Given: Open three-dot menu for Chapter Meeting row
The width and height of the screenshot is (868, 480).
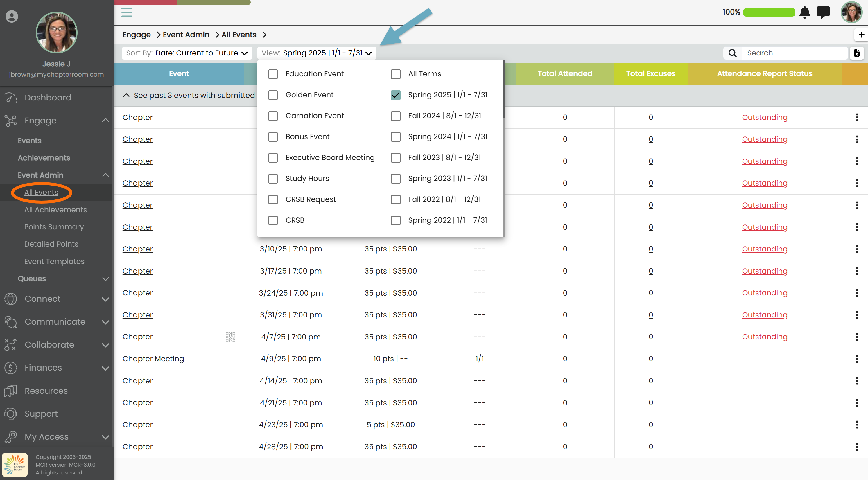Looking at the screenshot, I should pyautogui.click(x=857, y=359).
